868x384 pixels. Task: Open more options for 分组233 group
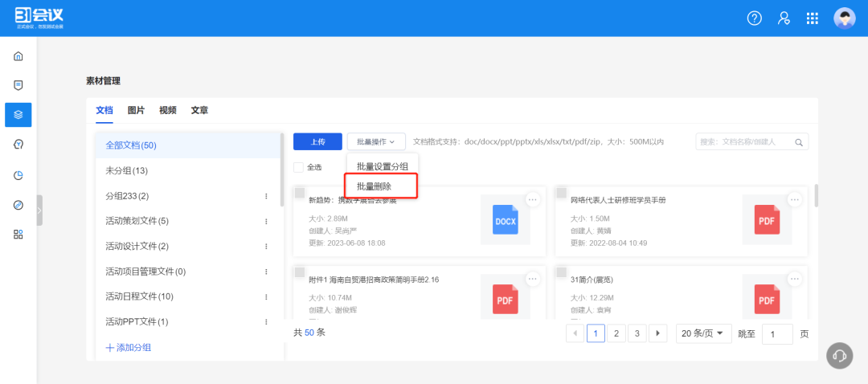click(x=266, y=196)
